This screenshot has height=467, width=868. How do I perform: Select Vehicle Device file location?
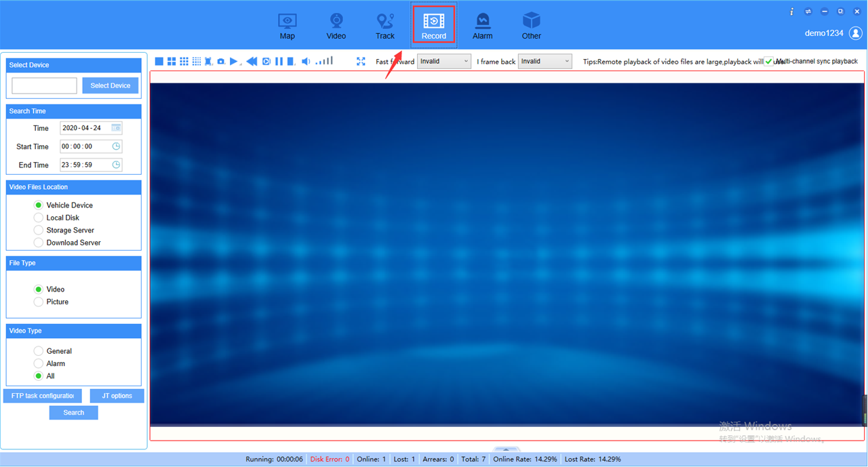pyautogui.click(x=39, y=205)
